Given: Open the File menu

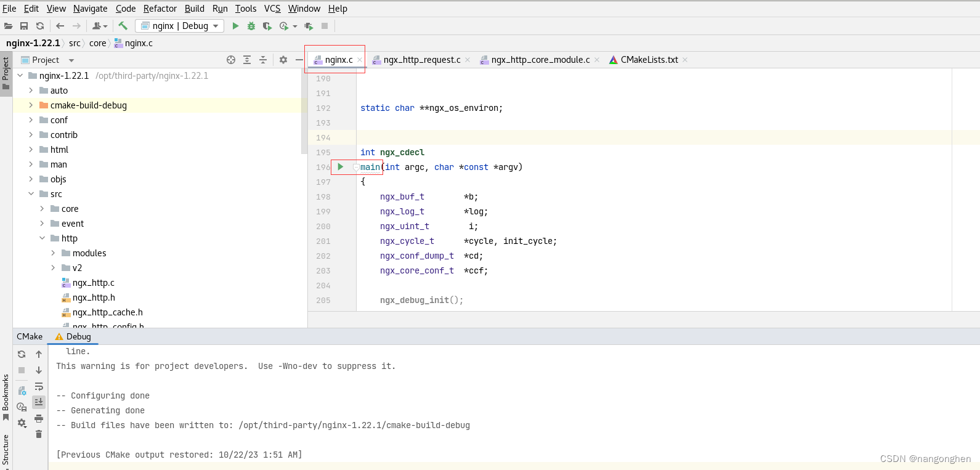Looking at the screenshot, I should pyautogui.click(x=9, y=9).
